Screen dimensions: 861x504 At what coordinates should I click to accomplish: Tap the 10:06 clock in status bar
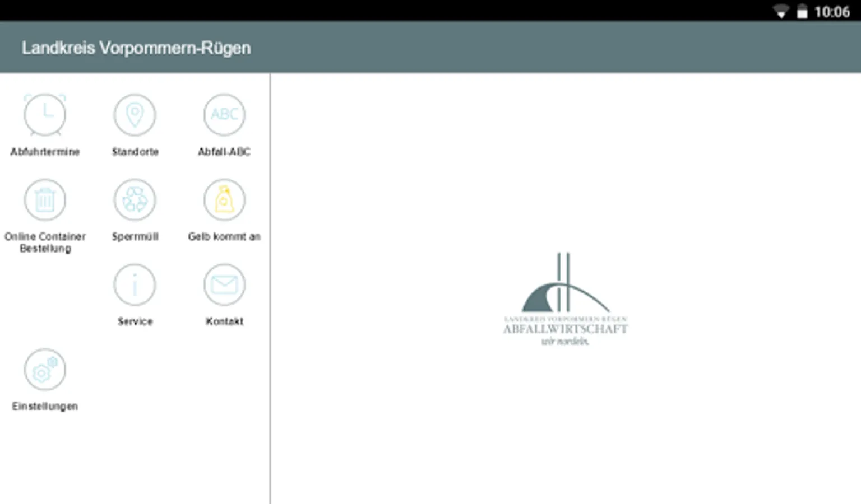tap(832, 12)
